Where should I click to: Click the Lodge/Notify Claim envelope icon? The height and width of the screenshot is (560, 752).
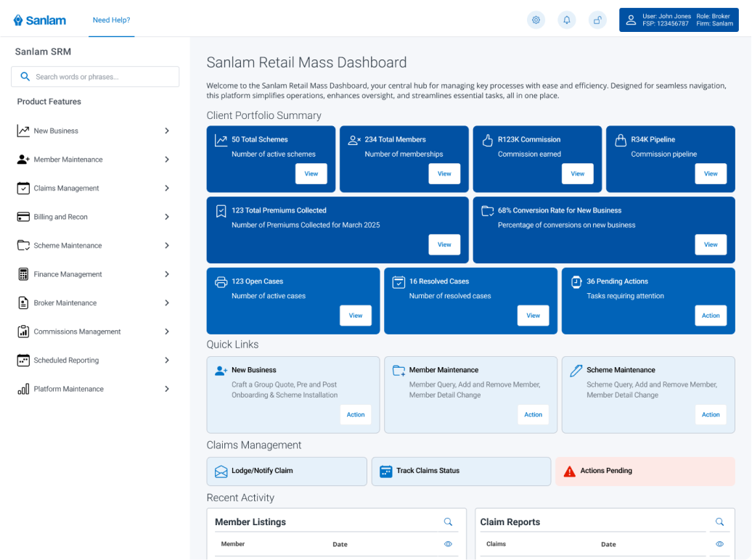coord(221,472)
